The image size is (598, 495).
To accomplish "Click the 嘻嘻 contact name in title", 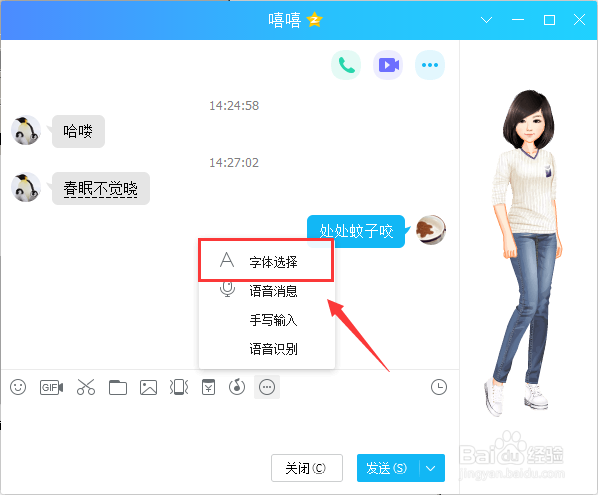I will 285,20.
